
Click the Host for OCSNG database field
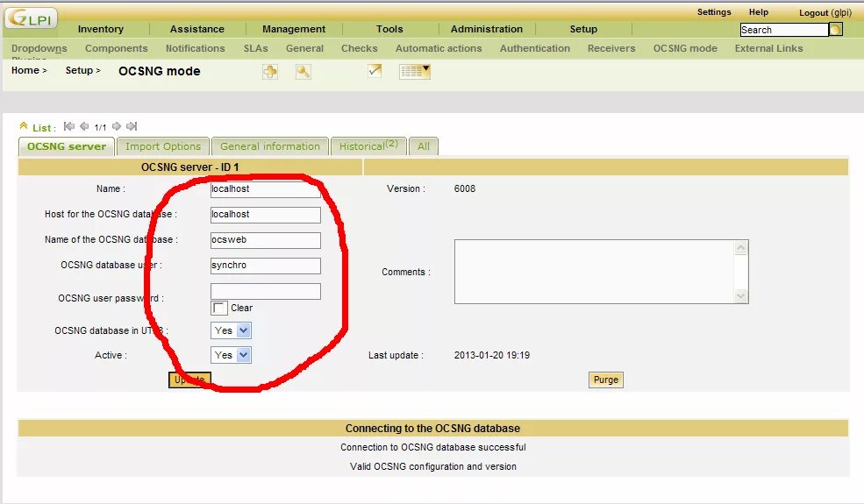(266, 215)
